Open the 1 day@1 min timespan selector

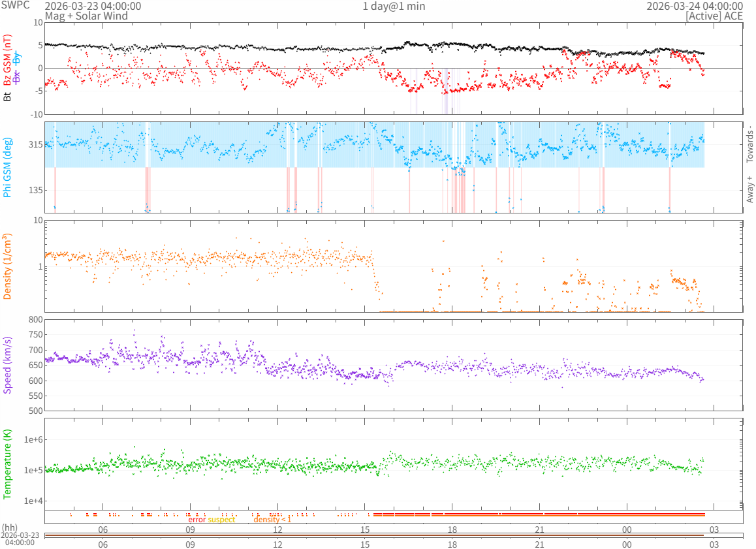click(x=394, y=6)
